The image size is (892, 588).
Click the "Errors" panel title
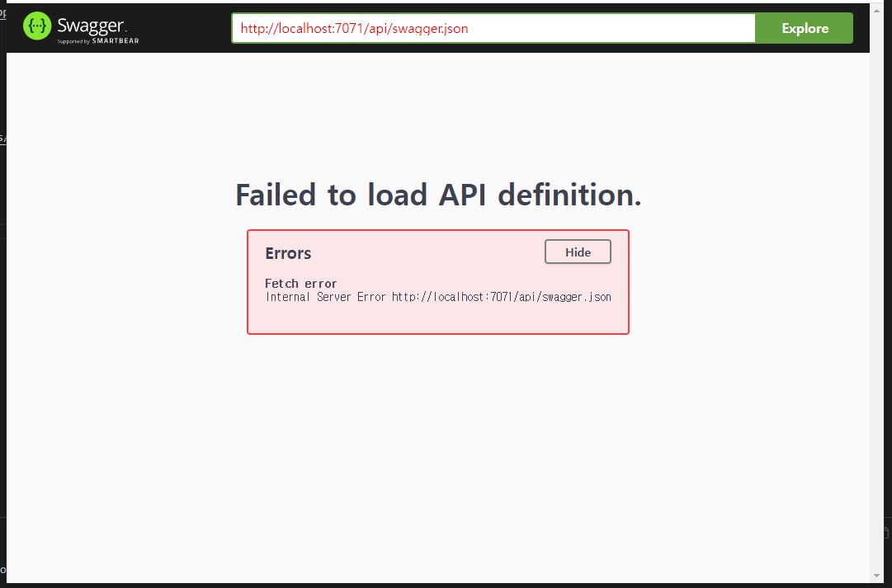288,253
